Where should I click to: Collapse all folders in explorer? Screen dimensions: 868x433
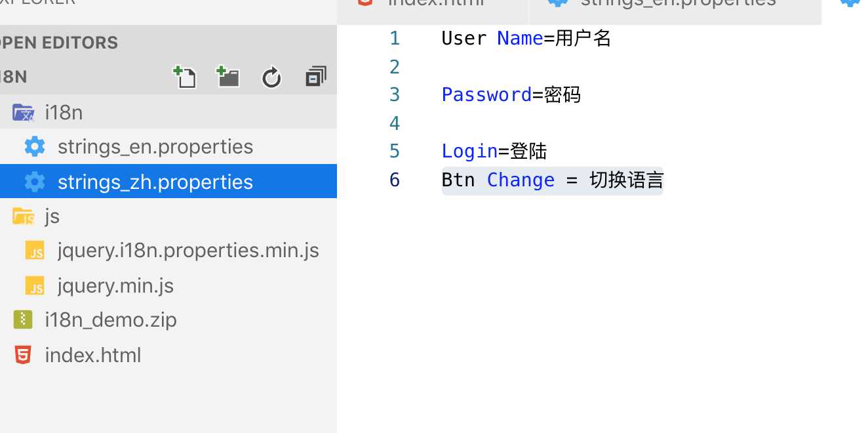click(x=316, y=77)
